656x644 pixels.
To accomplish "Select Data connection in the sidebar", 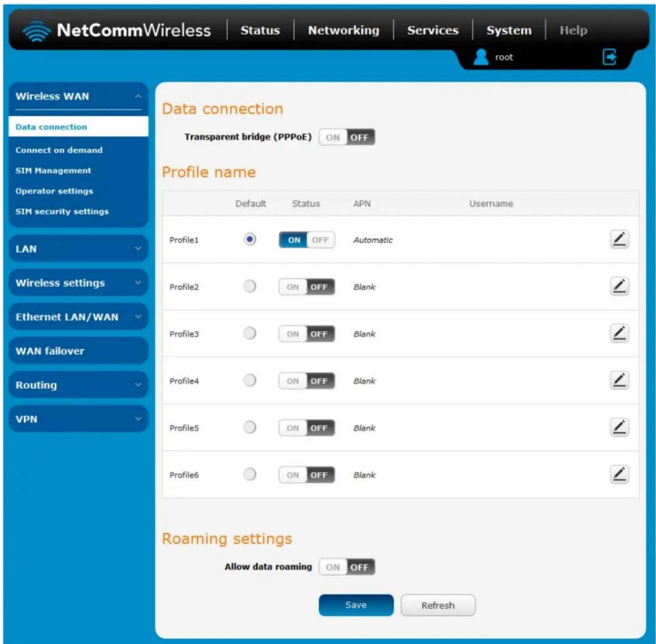I will coord(78,127).
